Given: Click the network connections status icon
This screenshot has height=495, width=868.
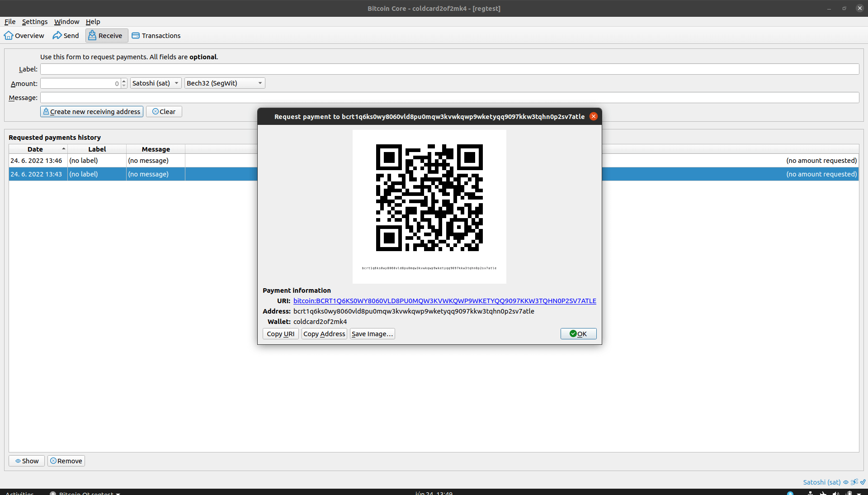Looking at the screenshot, I should click(x=854, y=482).
